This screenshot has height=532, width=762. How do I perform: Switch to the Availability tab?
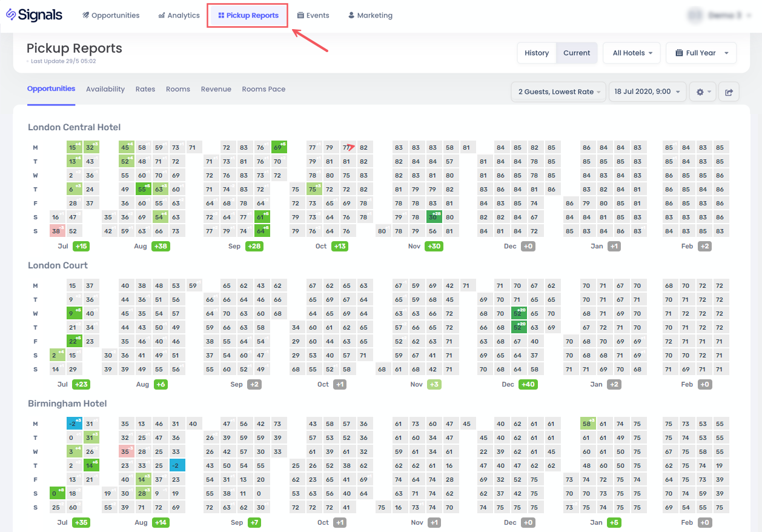(x=105, y=89)
